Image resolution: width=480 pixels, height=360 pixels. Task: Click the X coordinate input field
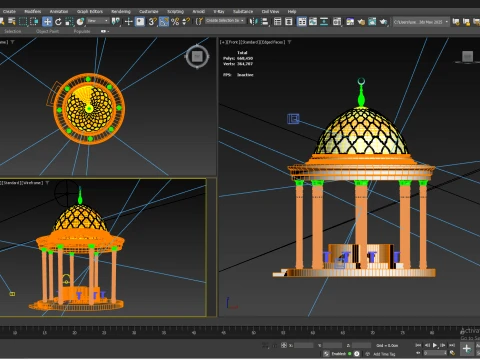click(x=303, y=345)
